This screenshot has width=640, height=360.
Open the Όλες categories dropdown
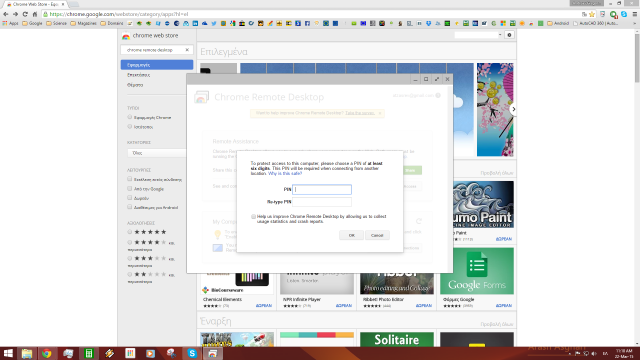157,153
